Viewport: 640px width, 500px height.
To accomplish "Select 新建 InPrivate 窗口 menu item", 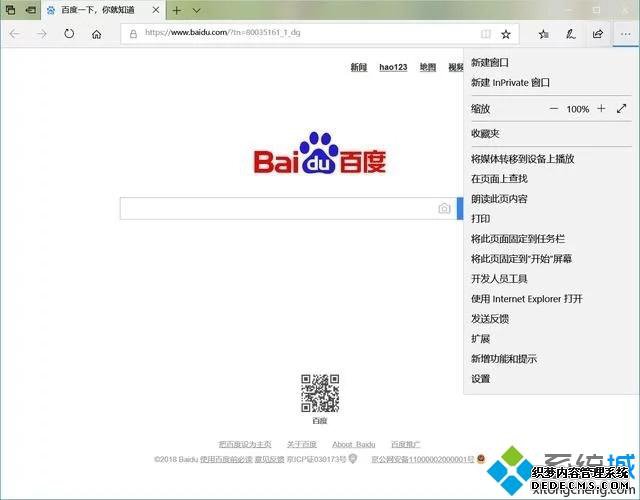I will [x=510, y=82].
